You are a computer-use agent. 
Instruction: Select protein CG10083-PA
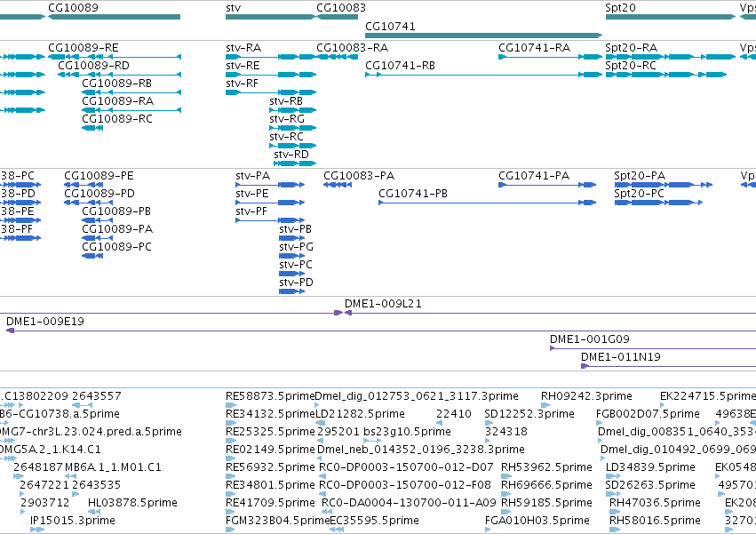pos(338,185)
